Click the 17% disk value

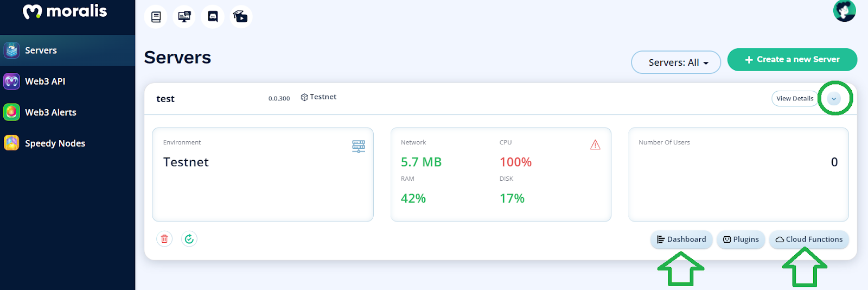click(512, 198)
